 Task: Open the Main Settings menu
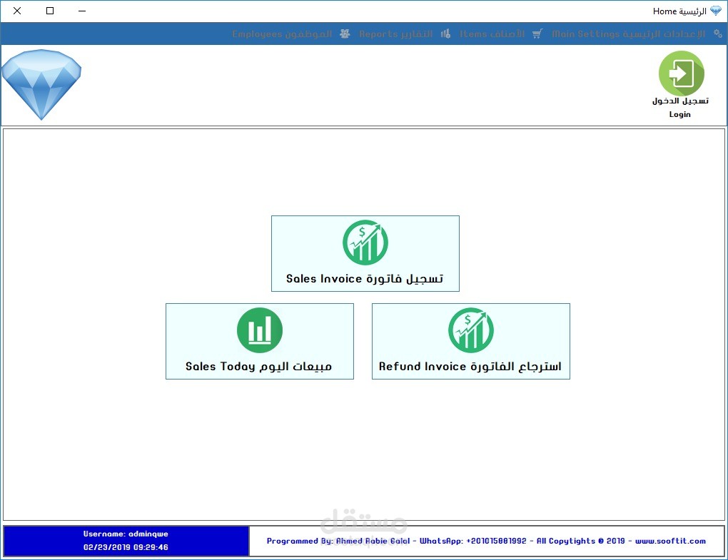pyautogui.click(x=628, y=34)
